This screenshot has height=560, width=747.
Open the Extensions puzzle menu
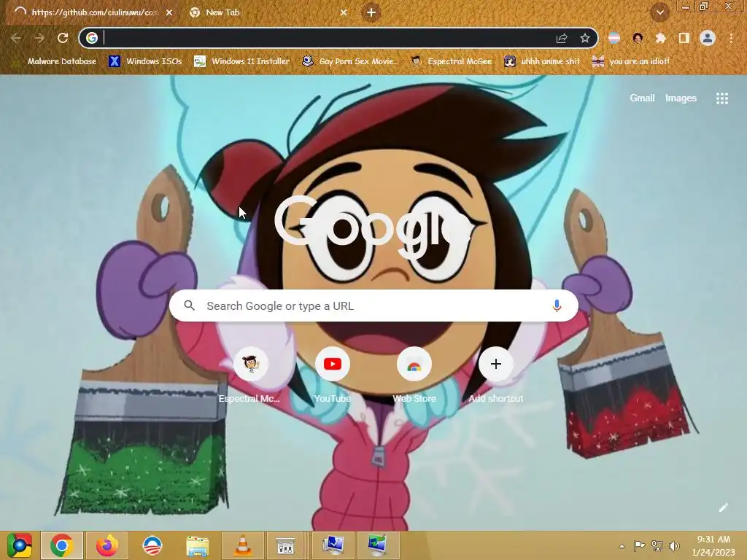(660, 38)
